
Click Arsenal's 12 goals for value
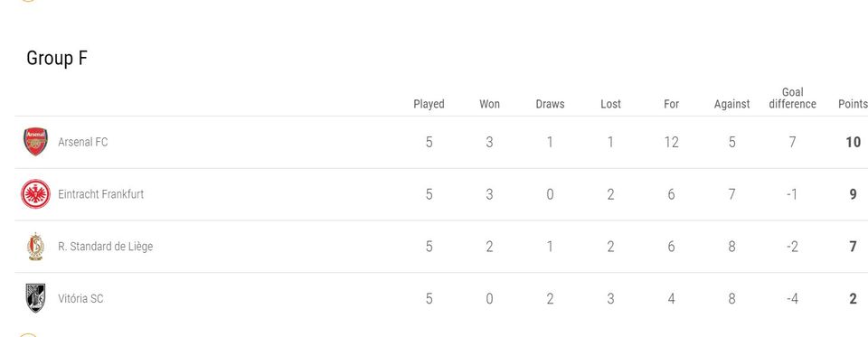[672, 142]
